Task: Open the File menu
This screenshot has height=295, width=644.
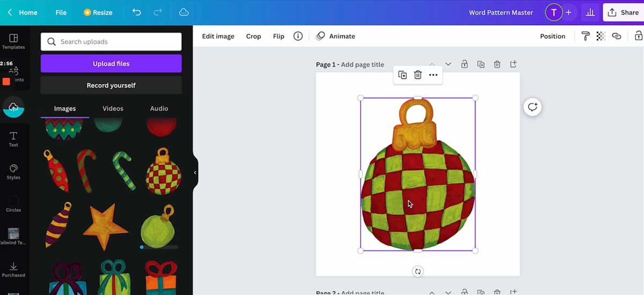Action: pos(61,12)
